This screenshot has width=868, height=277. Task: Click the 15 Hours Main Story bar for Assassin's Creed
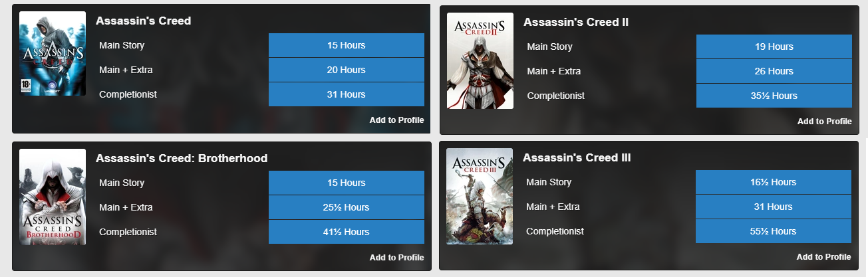[x=346, y=45]
